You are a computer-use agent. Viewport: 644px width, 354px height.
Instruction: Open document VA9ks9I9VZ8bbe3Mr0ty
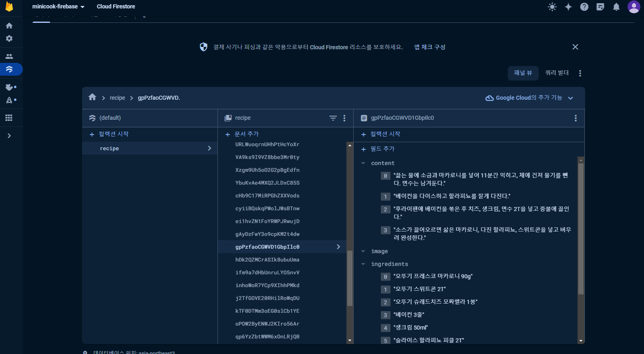[x=267, y=157]
